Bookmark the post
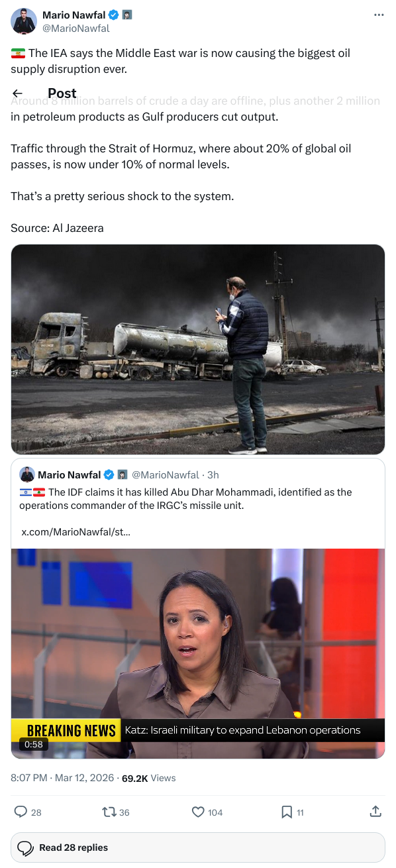This screenshot has height=868, width=396. tap(287, 812)
